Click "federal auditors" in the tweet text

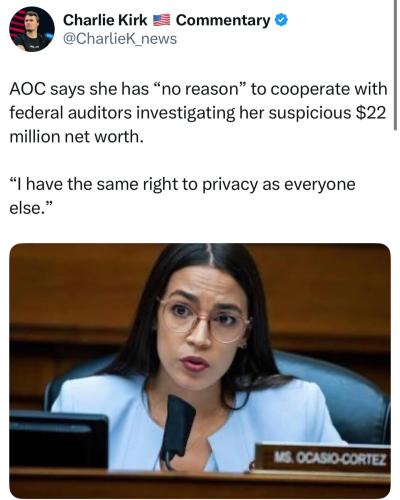point(70,113)
